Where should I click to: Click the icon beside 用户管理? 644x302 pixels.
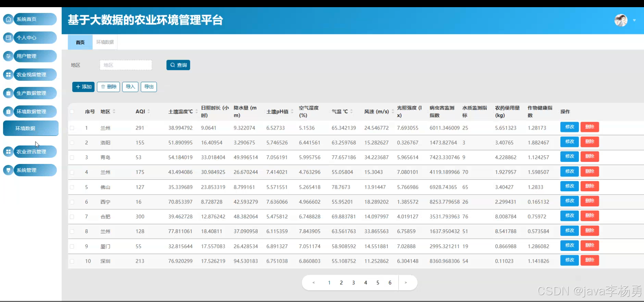(x=8, y=56)
